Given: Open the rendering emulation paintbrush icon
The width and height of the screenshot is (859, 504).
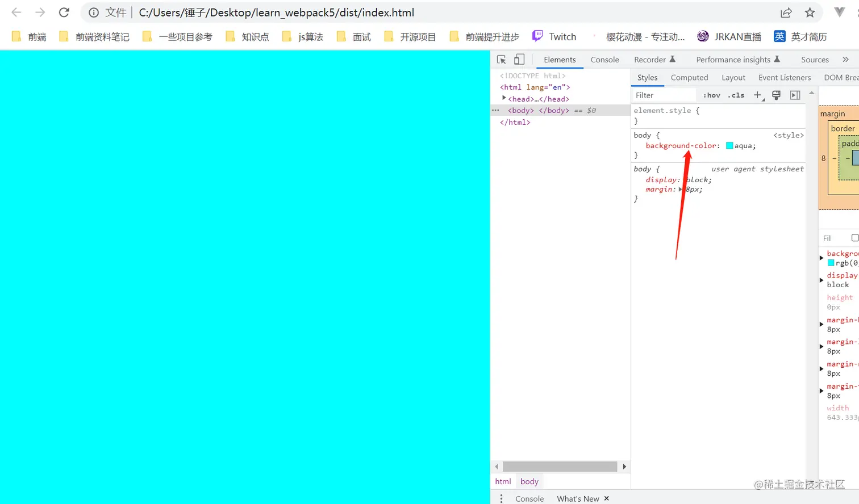Looking at the screenshot, I should pyautogui.click(x=776, y=95).
